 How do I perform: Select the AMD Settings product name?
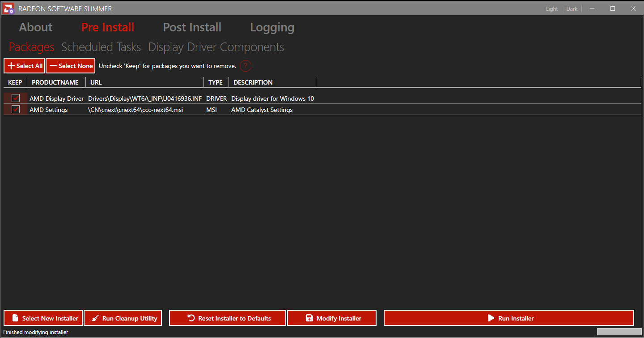(49, 110)
